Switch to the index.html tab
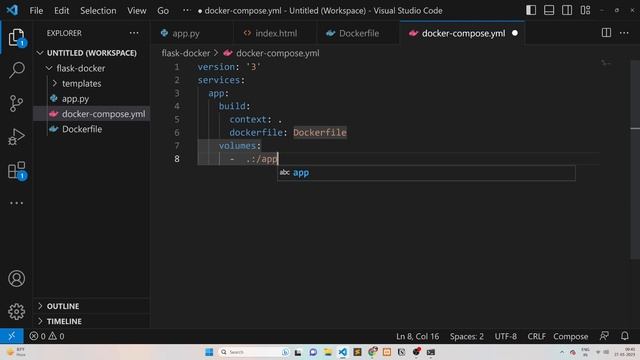The width and height of the screenshot is (640, 360). [x=275, y=33]
